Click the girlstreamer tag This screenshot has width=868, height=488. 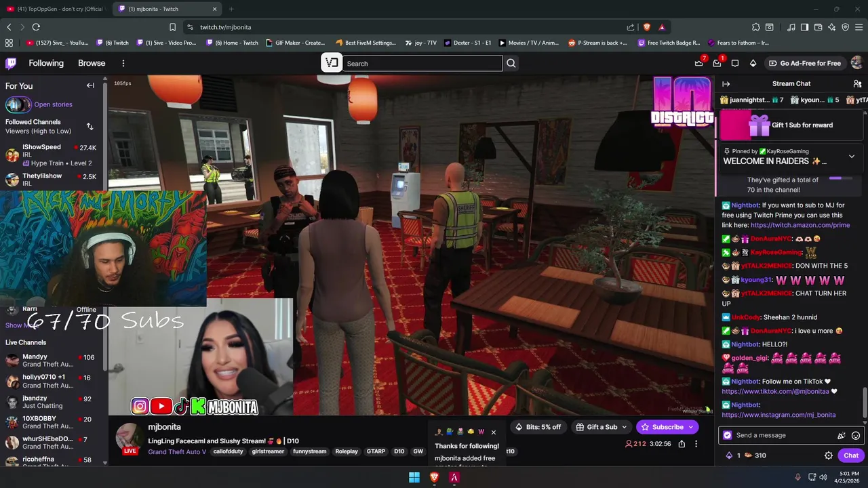tap(268, 451)
